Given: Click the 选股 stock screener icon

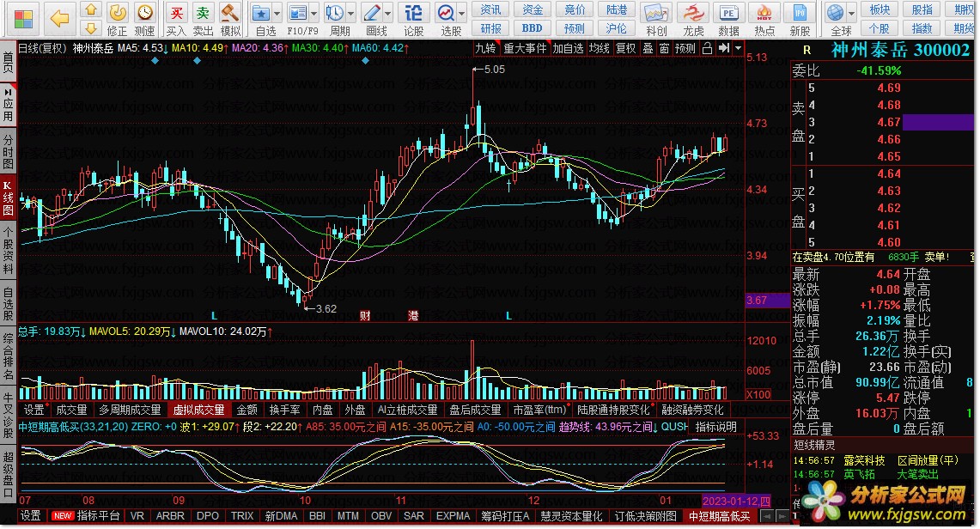Looking at the screenshot, I should (446, 13).
